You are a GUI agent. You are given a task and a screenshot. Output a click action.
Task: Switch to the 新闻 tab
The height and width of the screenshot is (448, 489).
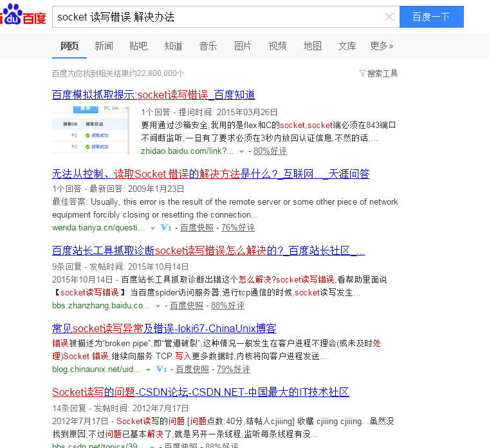(104, 46)
